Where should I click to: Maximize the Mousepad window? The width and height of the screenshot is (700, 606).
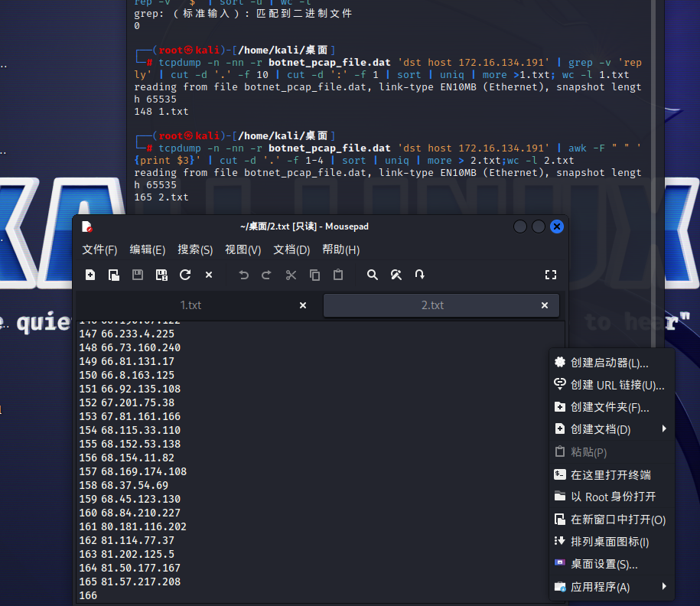click(x=539, y=226)
